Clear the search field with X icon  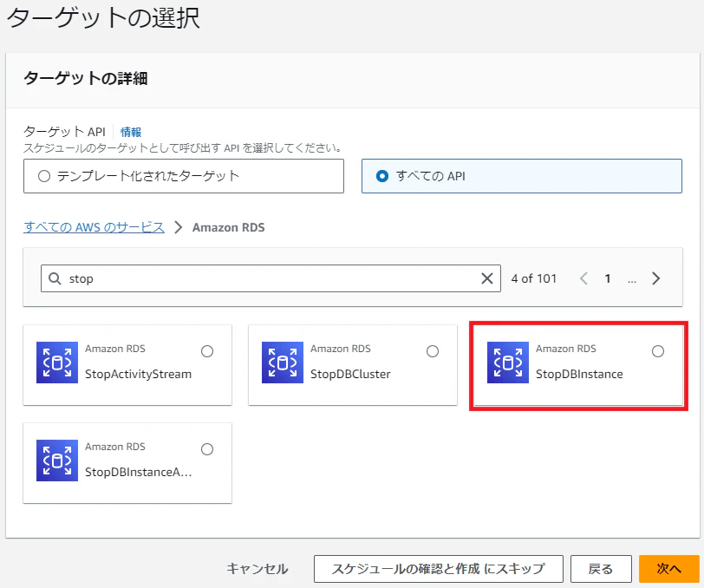pyautogui.click(x=487, y=278)
